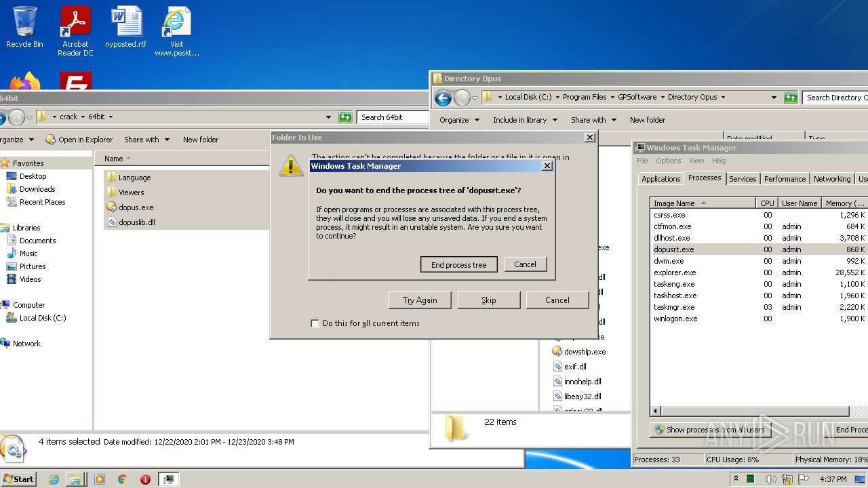Viewport: 868px width, 488px height.
Task: Open 'Share with' dropdown in 64bit window
Action: [x=146, y=140]
